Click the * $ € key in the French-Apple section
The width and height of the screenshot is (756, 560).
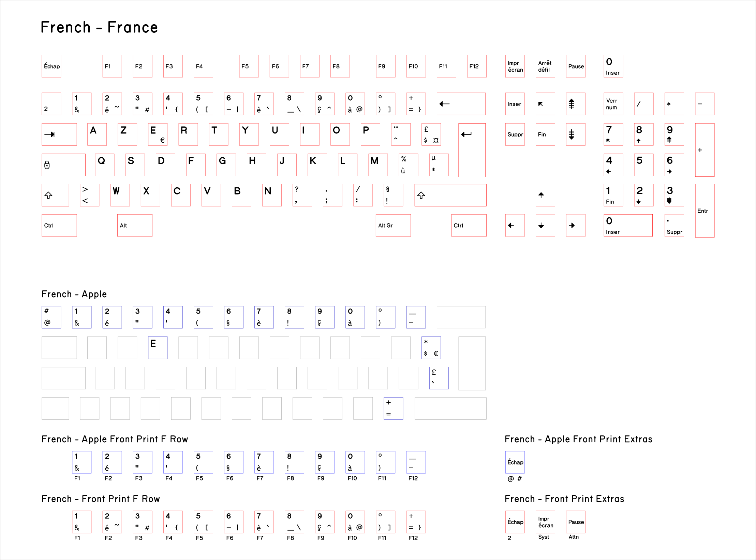click(x=431, y=348)
